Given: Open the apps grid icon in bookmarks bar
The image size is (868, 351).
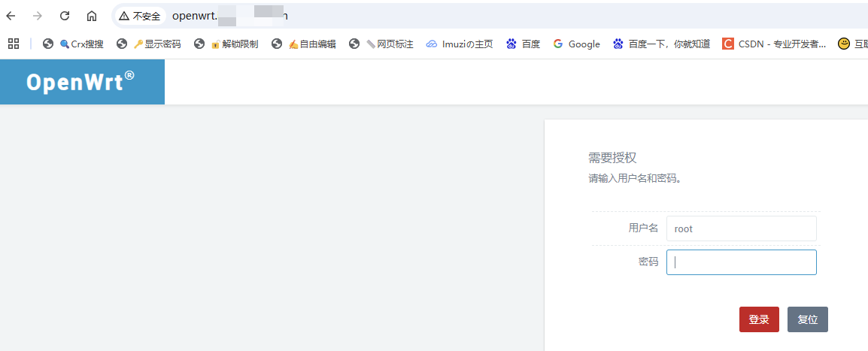Looking at the screenshot, I should pyautogui.click(x=14, y=44).
